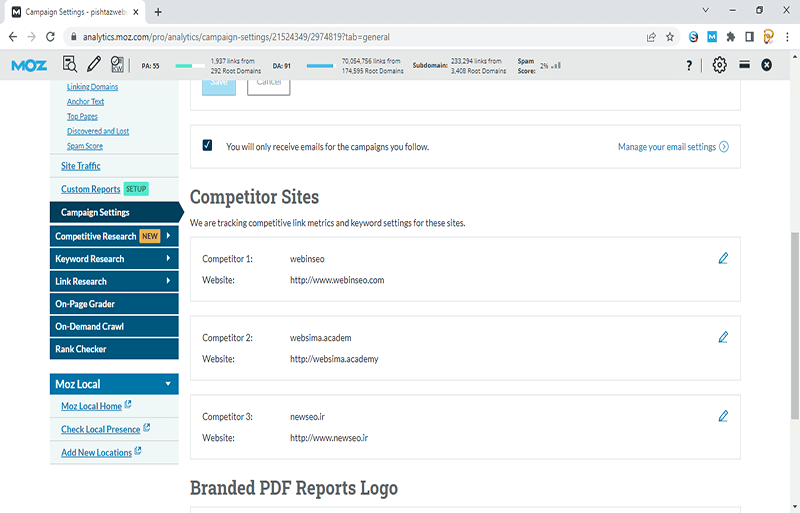Open the tab search chevron in the browser title bar
This screenshot has width=800, height=513.
(706, 10)
